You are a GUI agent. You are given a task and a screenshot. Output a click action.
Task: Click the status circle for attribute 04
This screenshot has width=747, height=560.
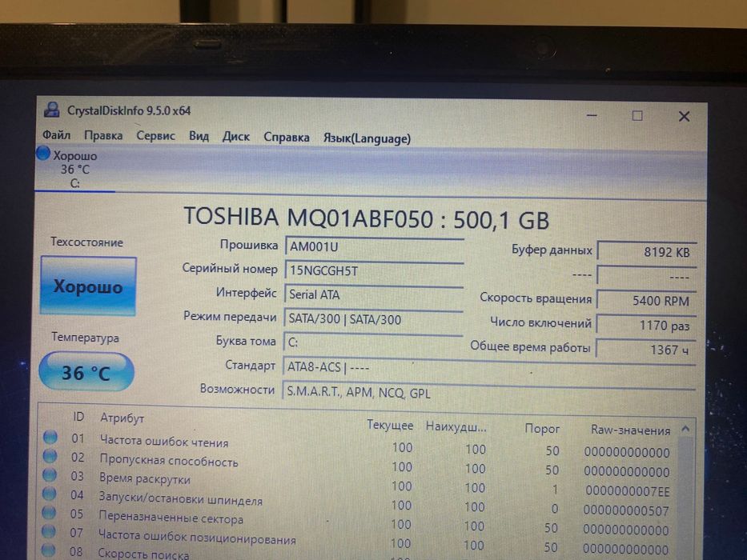pos(49,494)
